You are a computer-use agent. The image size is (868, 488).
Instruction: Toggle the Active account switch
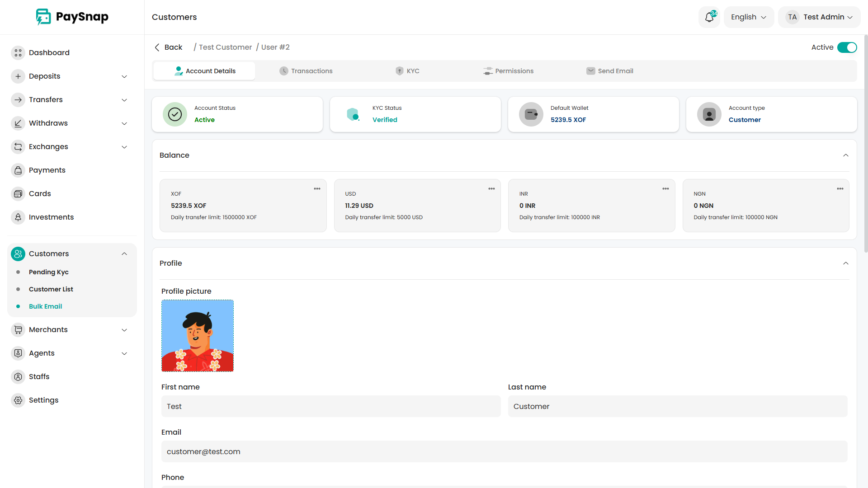pyautogui.click(x=847, y=47)
